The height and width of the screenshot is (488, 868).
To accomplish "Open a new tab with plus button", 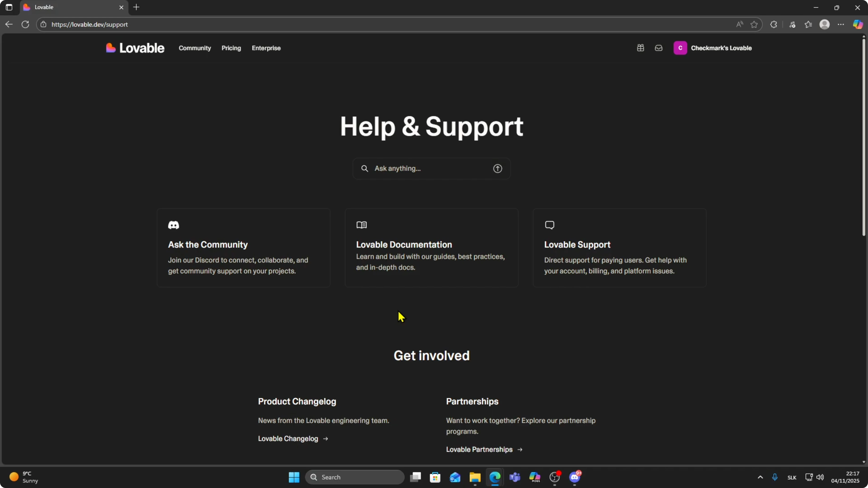I will [x=136, y=7].
